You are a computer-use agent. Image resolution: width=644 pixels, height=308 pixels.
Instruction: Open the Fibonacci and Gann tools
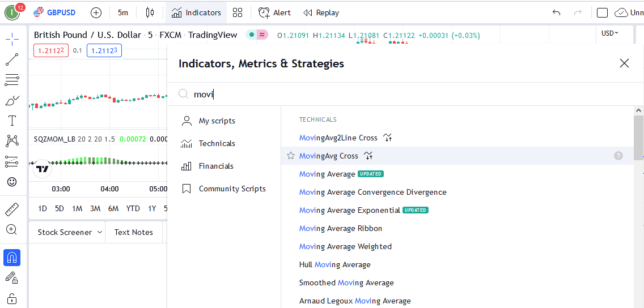12,80
